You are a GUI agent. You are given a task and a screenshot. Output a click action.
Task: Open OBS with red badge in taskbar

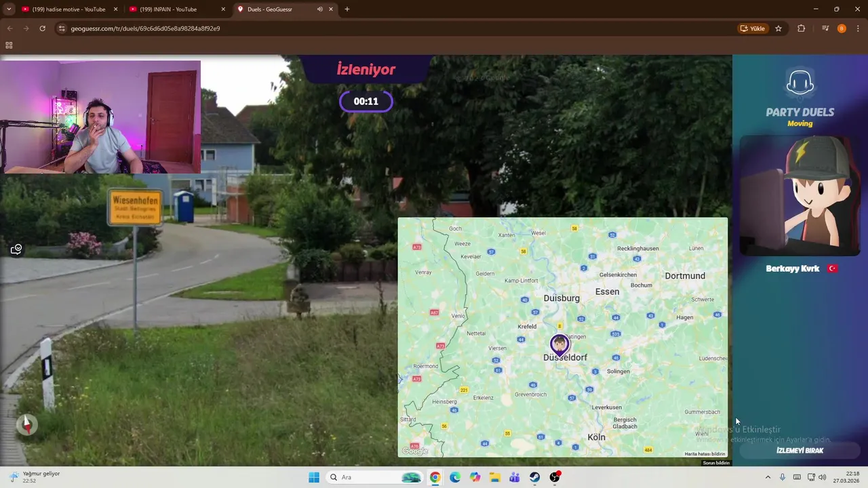555,477
